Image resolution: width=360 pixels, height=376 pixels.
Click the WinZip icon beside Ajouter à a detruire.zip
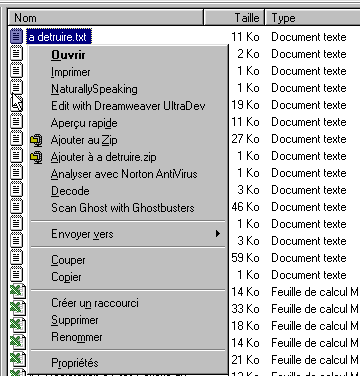[36, 157]
